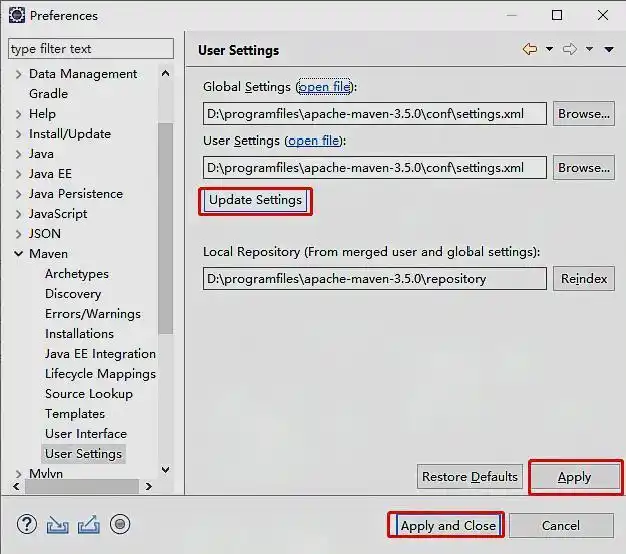Image resolution: width=626 pixels, height=554 pixels.
Task: Maximize the Preferences window
Action: point(557,15)
